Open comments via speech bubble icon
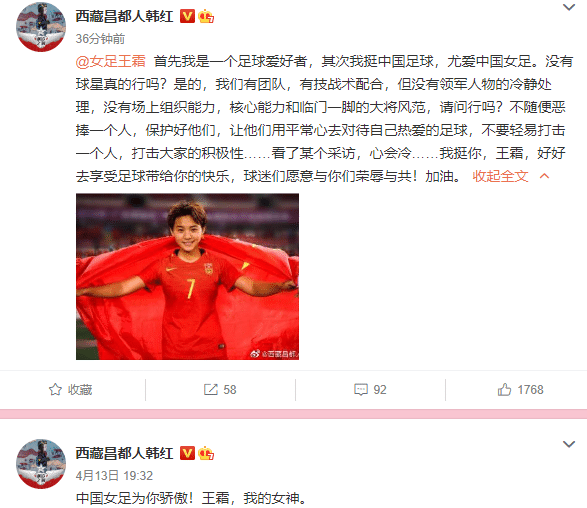This screenshot has width=587, height=508. point(361,389)
